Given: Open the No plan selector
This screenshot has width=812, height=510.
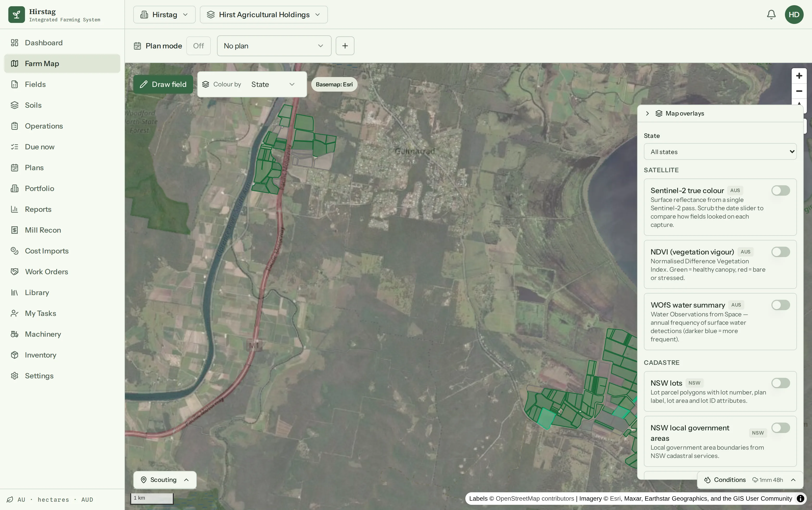Looking at the screenshot, I should point(274,46).
